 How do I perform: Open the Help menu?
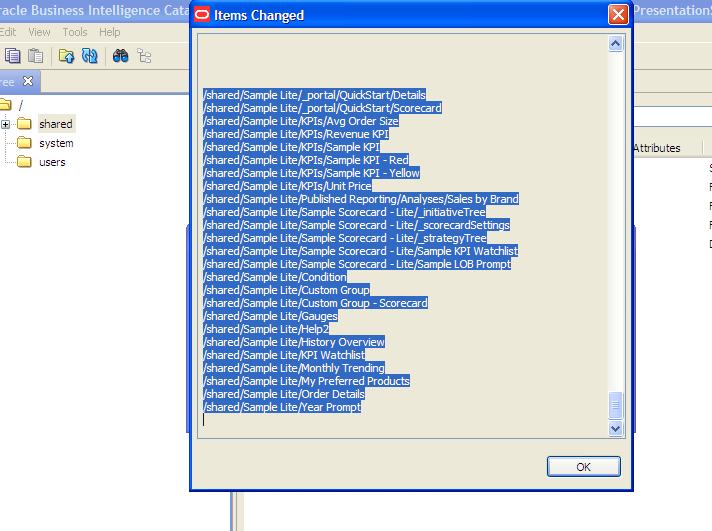(x=109, y=32)
